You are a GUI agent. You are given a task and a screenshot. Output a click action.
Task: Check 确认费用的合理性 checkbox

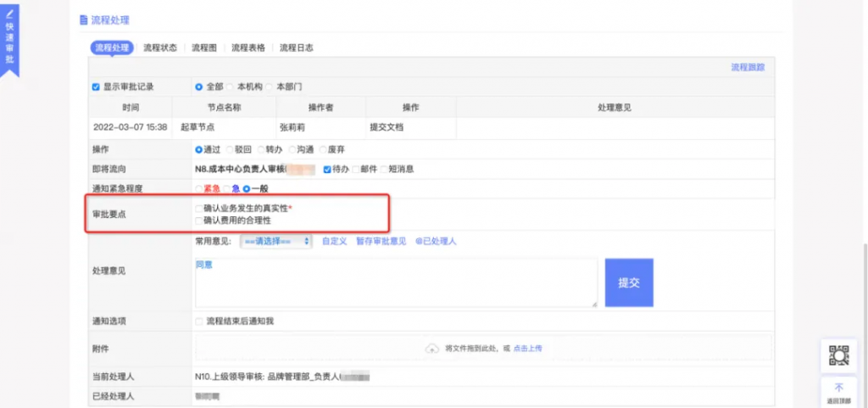pos(198,221)
